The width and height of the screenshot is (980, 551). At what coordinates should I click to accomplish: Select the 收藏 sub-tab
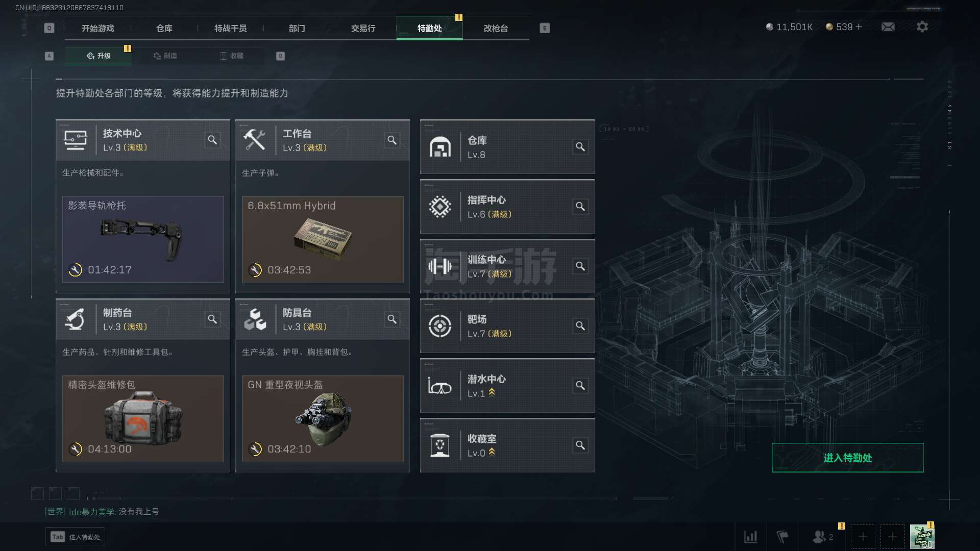[x=231, y=56]
